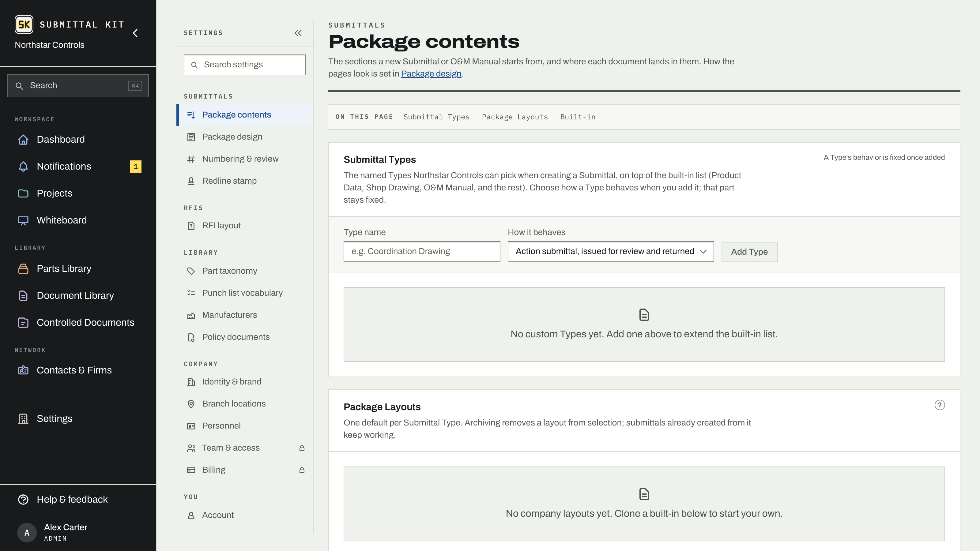The width and height of the screenshot is (980, 551).
Task: Jump to Package Layouts section
Action: (515, 117)
